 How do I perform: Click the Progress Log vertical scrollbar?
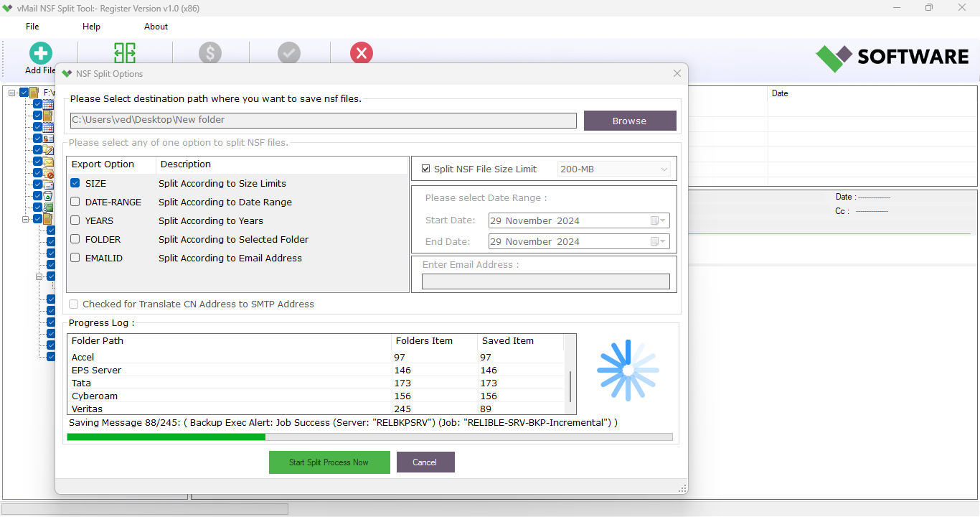[570, 388]
